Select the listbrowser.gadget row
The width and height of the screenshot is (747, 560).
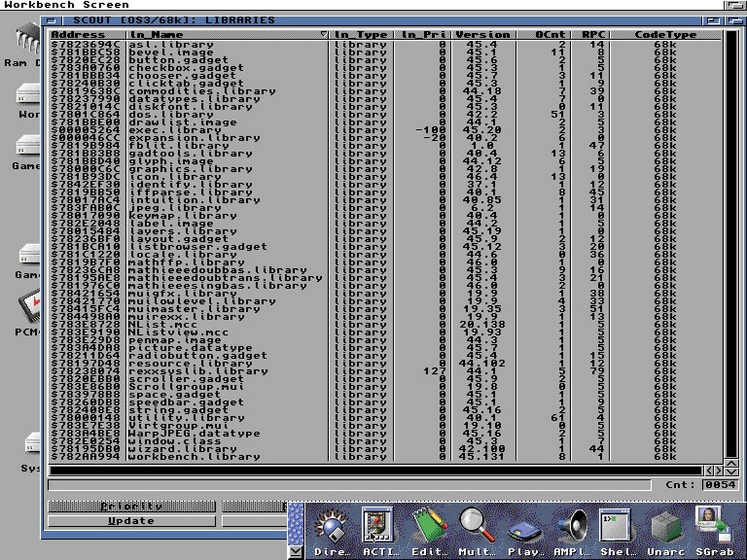click(x=385, y=247)
